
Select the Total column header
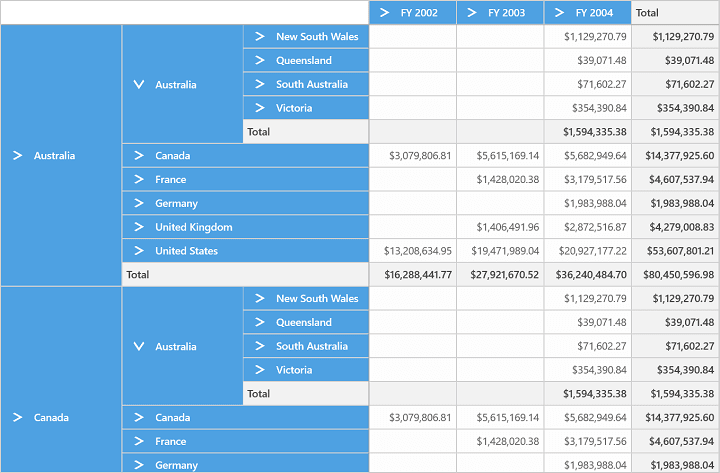click(x=675, y=13)
